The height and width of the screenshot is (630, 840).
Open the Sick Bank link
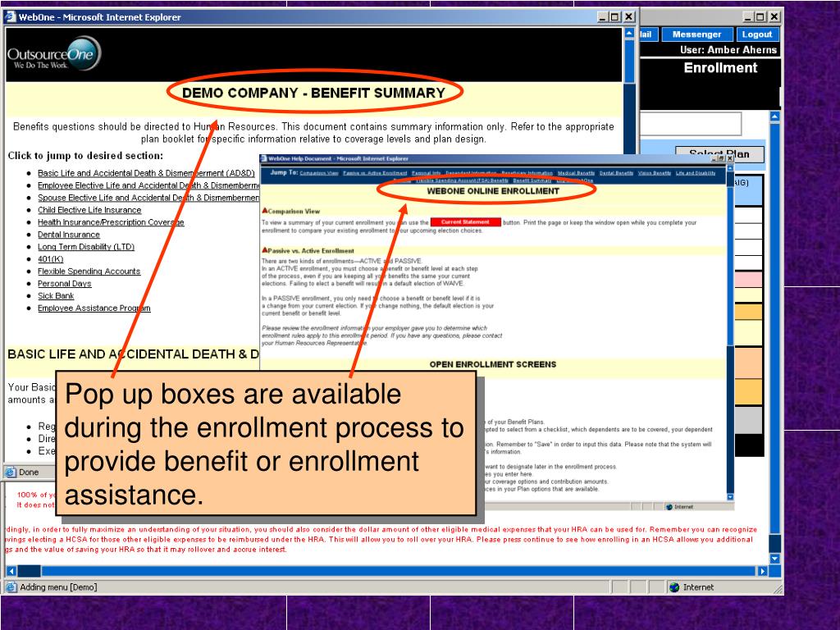[x=56, y=296]
